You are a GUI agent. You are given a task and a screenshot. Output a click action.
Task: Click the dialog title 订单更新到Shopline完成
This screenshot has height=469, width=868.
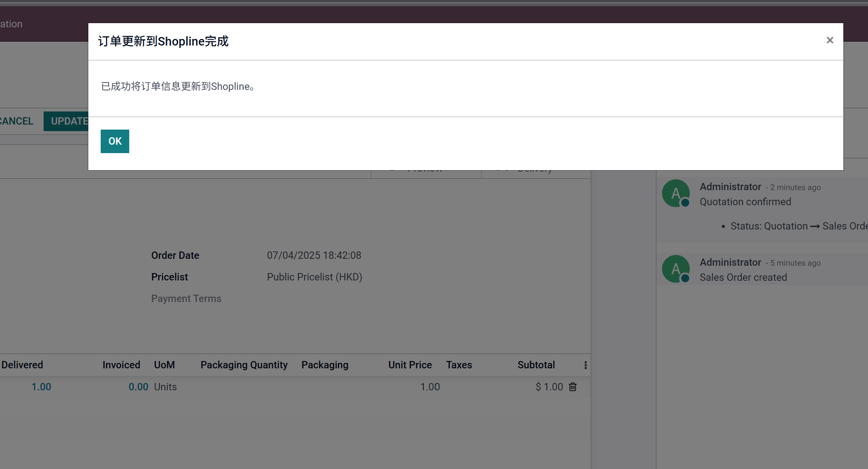(164, 41)
